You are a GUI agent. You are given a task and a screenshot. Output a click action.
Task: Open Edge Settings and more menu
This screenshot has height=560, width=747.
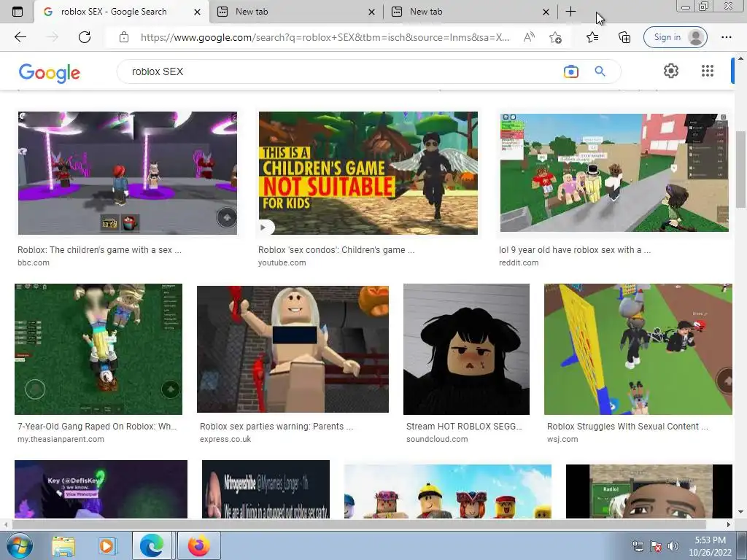point(726,37)
